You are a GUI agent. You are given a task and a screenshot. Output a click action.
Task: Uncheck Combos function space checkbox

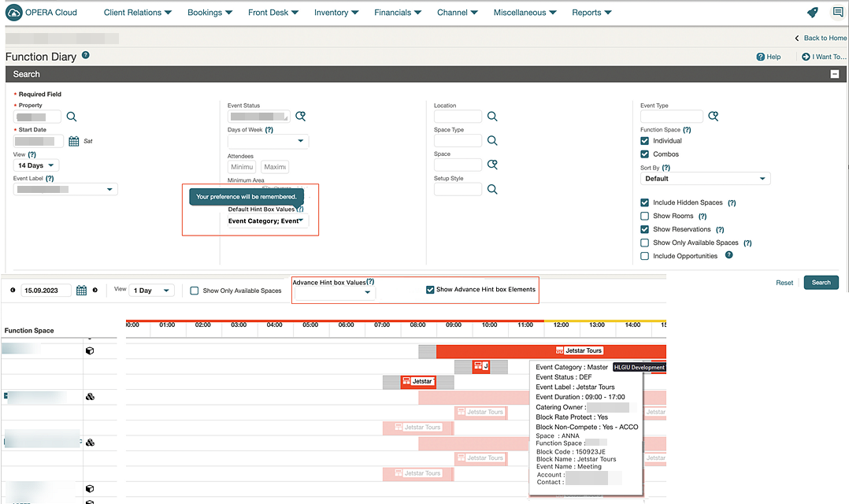tap(644, 154)
